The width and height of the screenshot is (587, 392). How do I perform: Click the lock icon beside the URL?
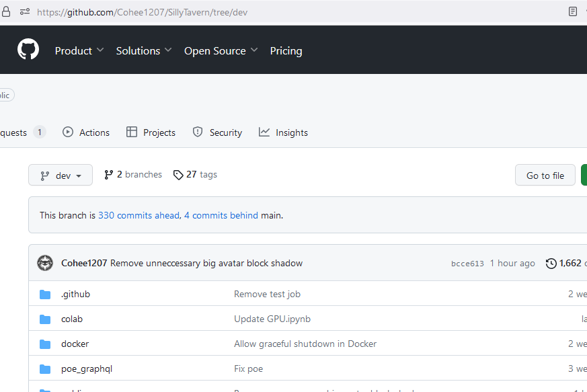click(7, 11)
